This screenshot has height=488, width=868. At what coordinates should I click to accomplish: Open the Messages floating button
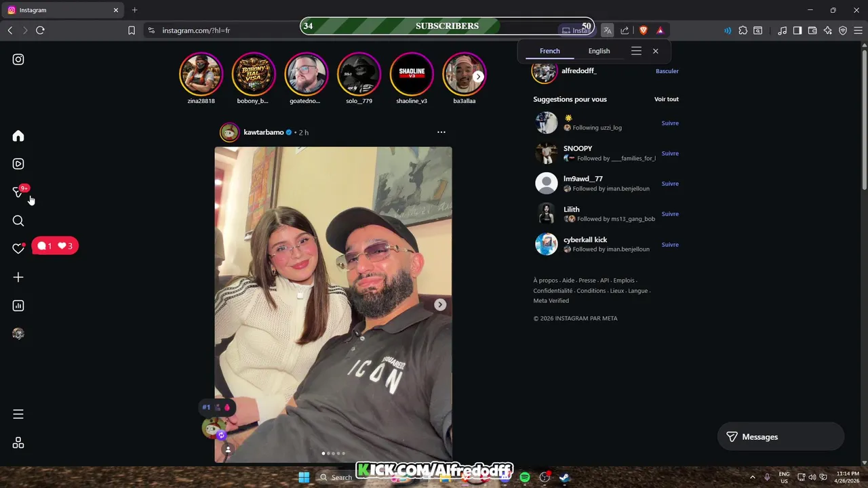tap(781, 437)
